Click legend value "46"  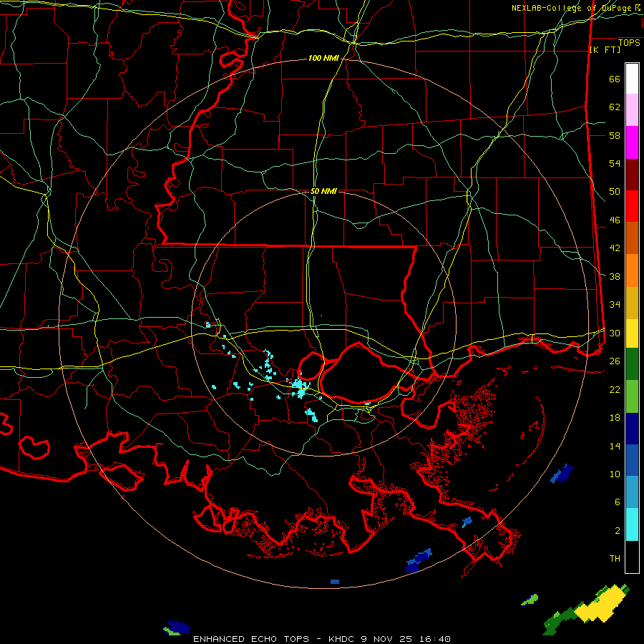pyautogui.click(x=615, y=220)
